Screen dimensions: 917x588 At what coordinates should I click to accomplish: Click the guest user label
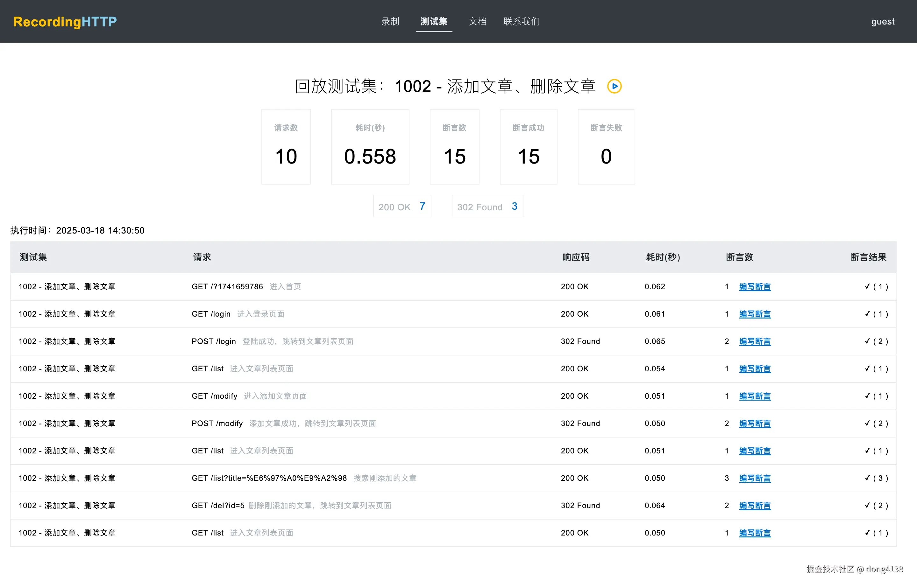point(883,21)
